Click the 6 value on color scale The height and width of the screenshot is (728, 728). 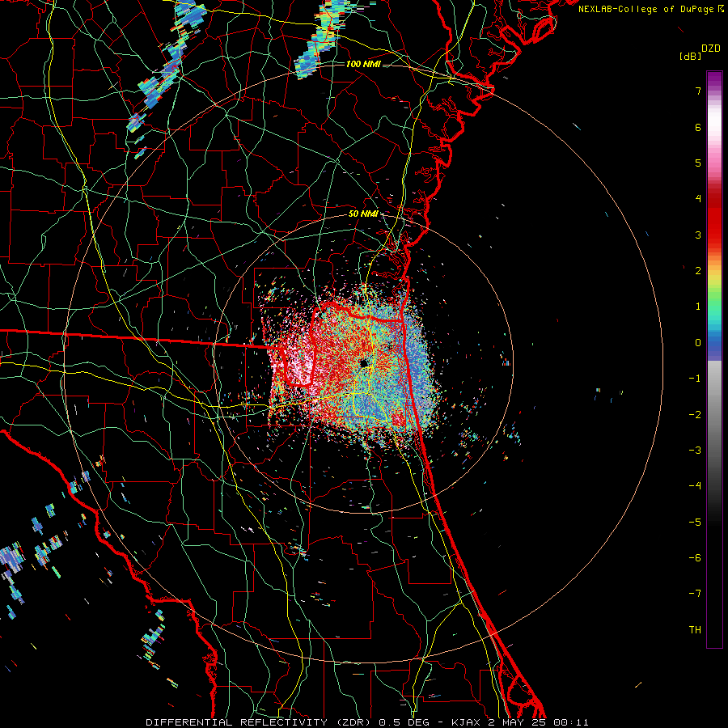pyautogui.click(x=698, y=127)
